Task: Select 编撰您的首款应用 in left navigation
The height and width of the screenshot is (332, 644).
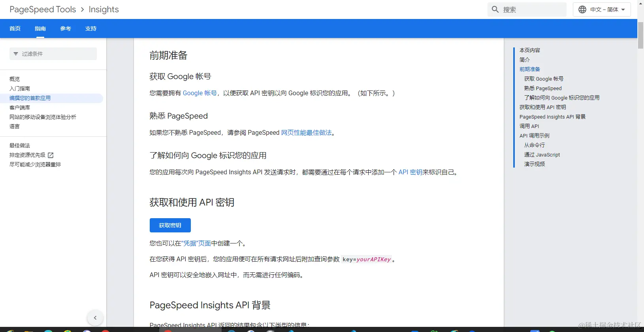Action: coord(30,98)
